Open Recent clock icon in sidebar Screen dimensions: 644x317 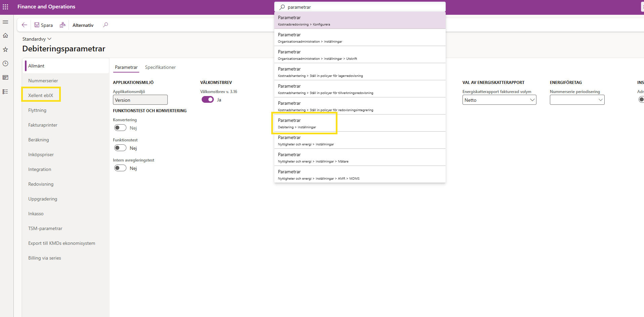[5, 63]
